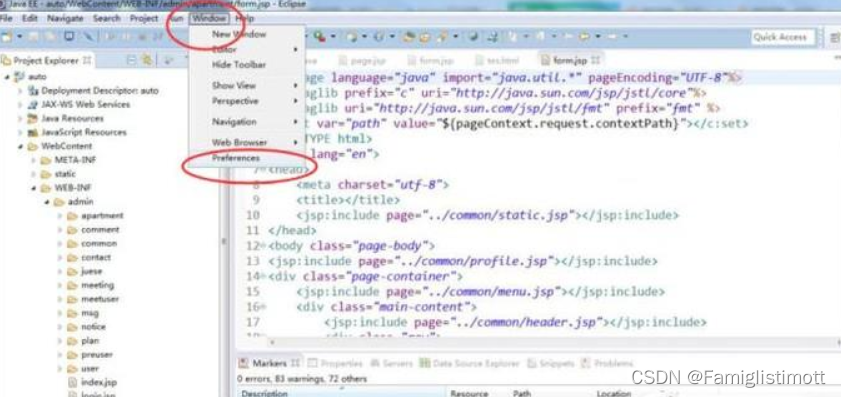The width and height of the screenshot is (841, 397).
Task: Click the apartment folder icon
Action: tap(72, 216)
